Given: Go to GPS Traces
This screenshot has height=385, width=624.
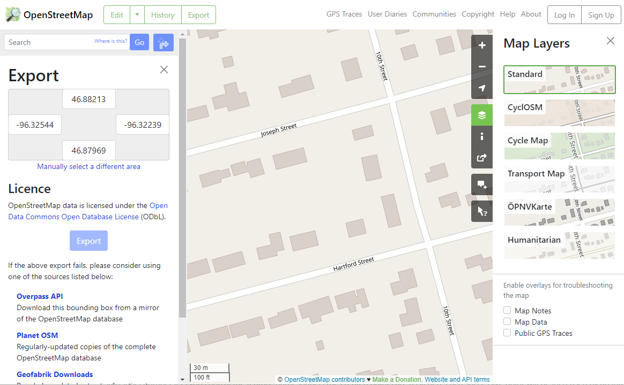Looking at the screenshot, I should [344, 14].
